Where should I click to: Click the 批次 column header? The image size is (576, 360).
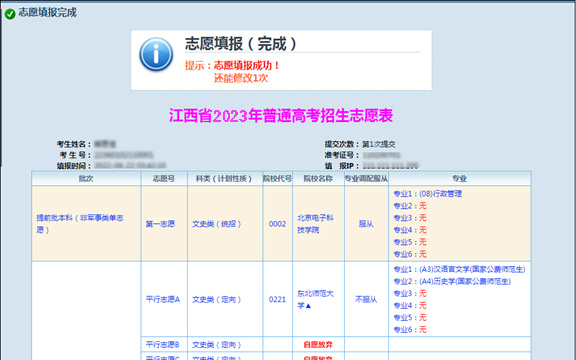(x=86, y=179)
